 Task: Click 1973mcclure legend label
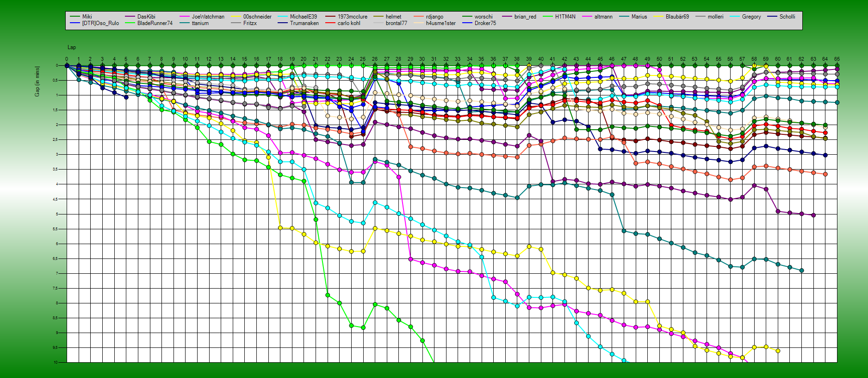[x=353, y=17]
